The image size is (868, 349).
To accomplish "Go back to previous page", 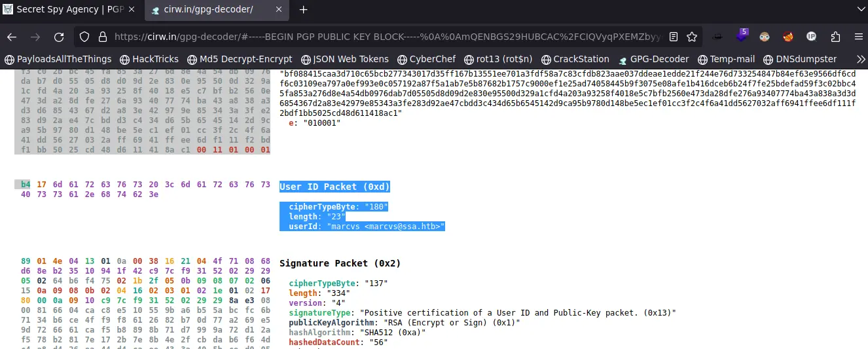I will click(12, 37).
